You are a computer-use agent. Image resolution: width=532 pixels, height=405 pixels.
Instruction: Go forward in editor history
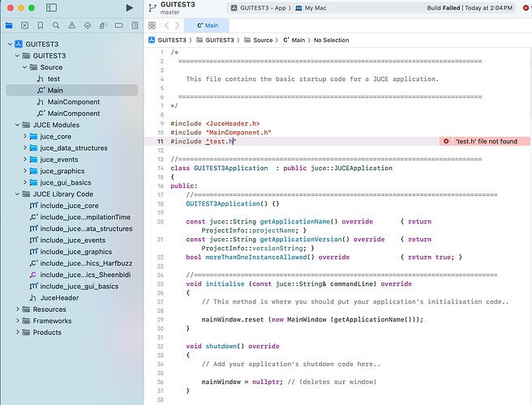pyautogui.click(x=177, y=25)
